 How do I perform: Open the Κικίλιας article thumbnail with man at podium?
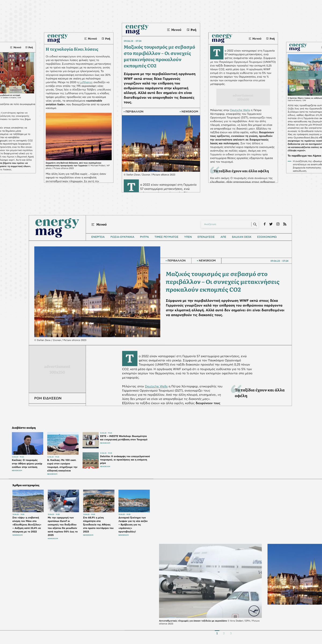tap(27, 443)
